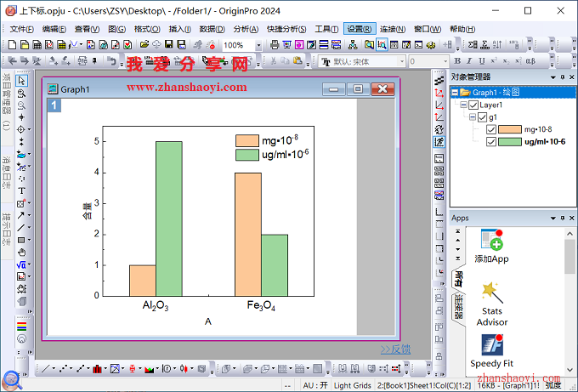
Task: Insert Greek symbols with the αβ button
Action: 530,61
